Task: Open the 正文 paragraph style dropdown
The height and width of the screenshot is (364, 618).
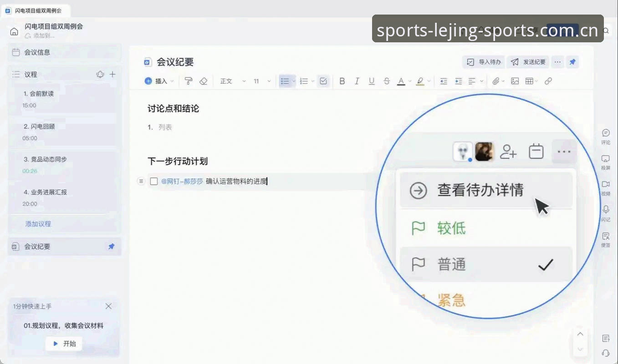Action: click(233, 81)
